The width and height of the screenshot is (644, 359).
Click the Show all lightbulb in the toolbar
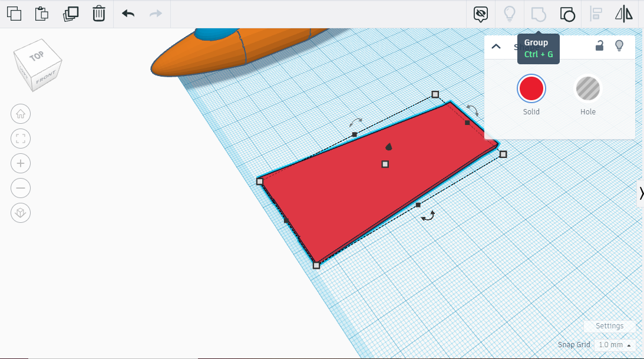(x=510, y=14)
